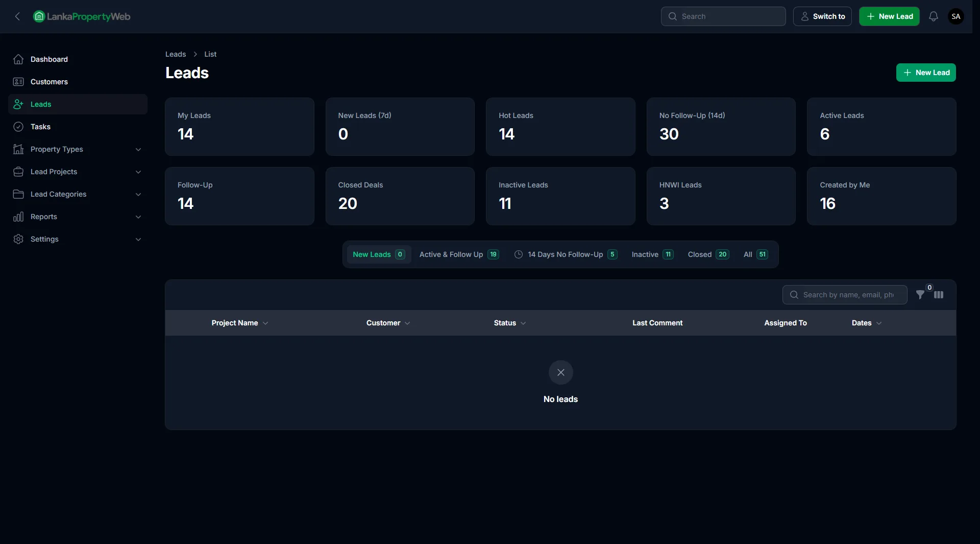Open Dashboard from the sidebar
This screenshot has width=980, height=544.
49,59
